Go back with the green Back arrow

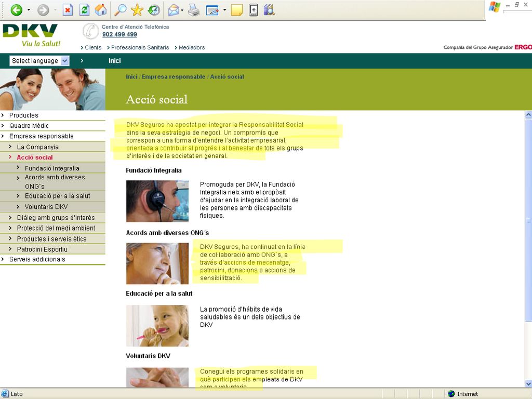click(x=16, y=10)
